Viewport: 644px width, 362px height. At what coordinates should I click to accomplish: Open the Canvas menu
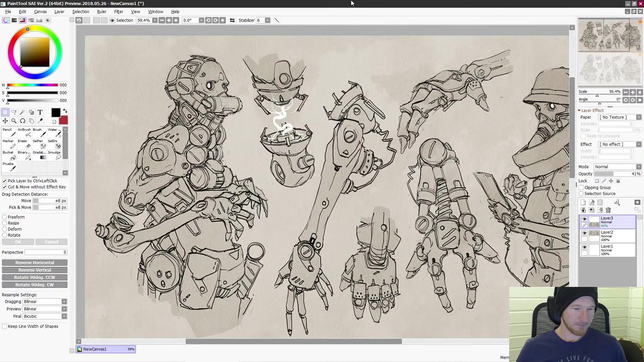(x=40, y=12)
